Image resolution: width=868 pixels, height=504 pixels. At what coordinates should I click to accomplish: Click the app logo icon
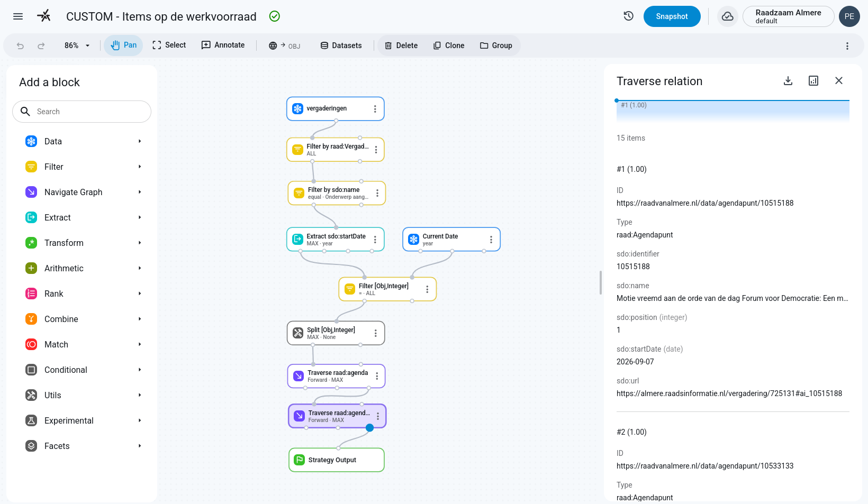pyautogui.click(x=44, y=16)
